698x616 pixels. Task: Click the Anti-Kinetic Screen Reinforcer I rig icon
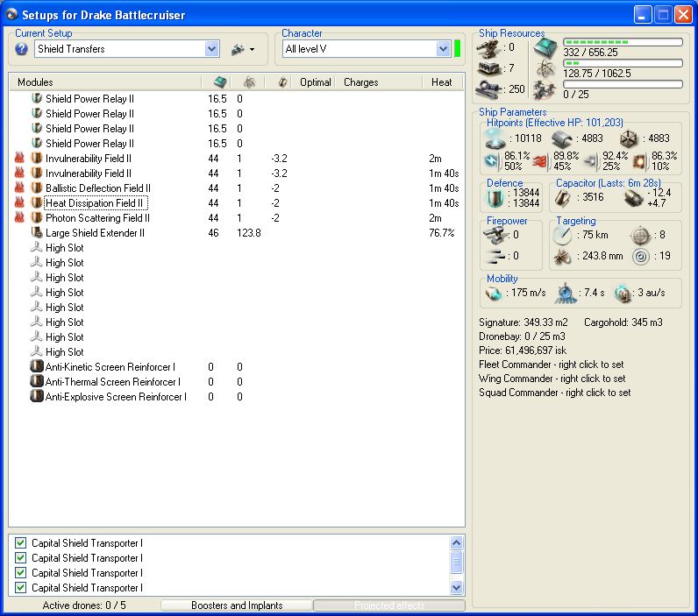pyautogui.click(x=37, y=366)
